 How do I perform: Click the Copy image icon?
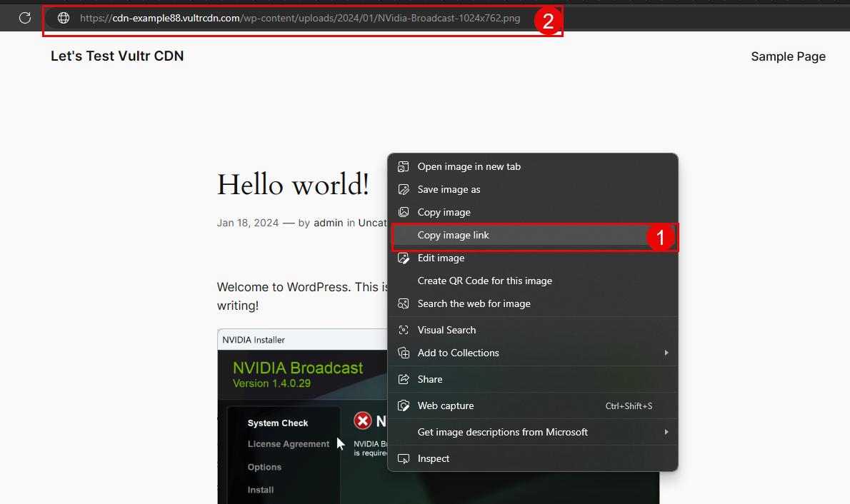[404, 212]
